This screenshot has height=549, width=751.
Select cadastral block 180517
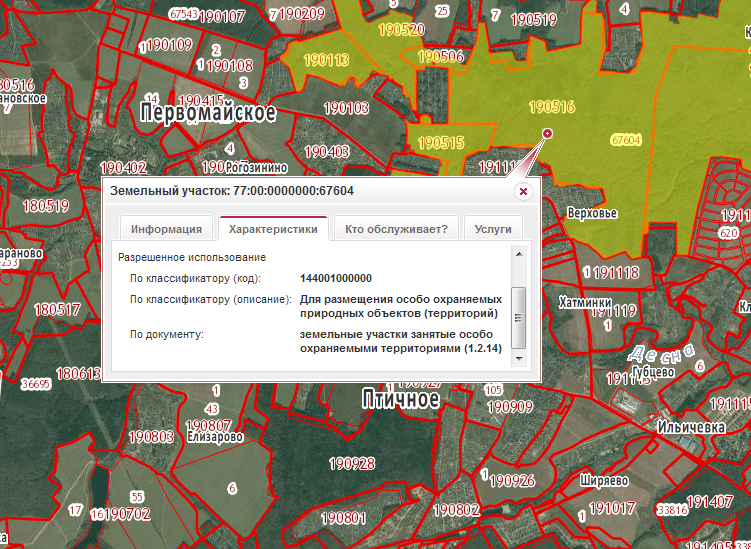tap(57, 309)
